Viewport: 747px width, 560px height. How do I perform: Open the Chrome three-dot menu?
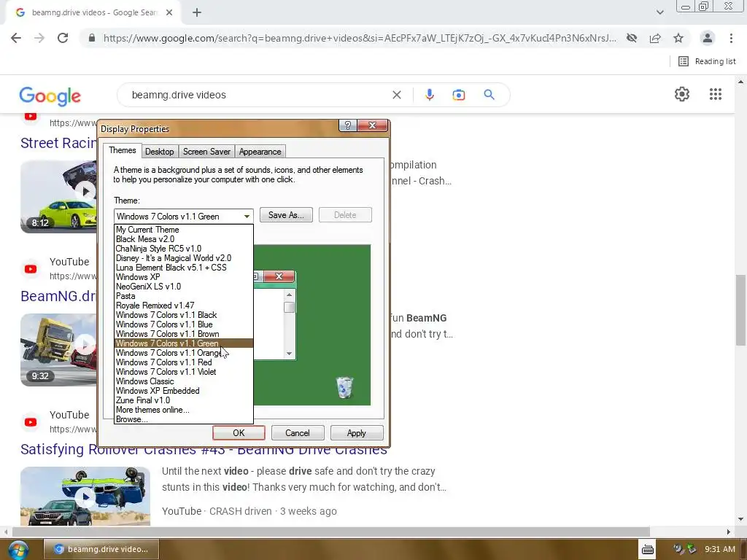[731, 38]
